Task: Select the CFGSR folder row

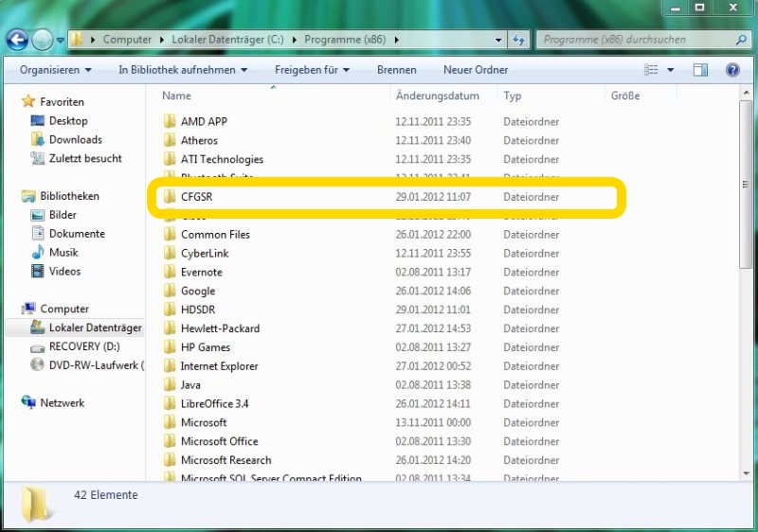Action: pos(379,197)
